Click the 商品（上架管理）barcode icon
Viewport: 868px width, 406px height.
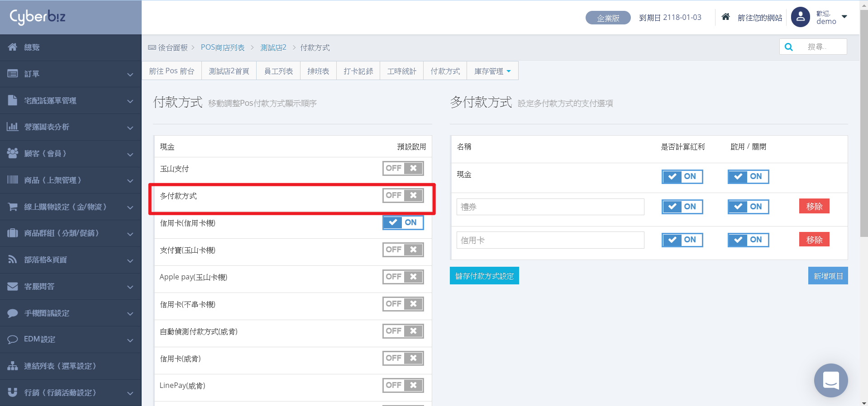click(x=13, y=179)
